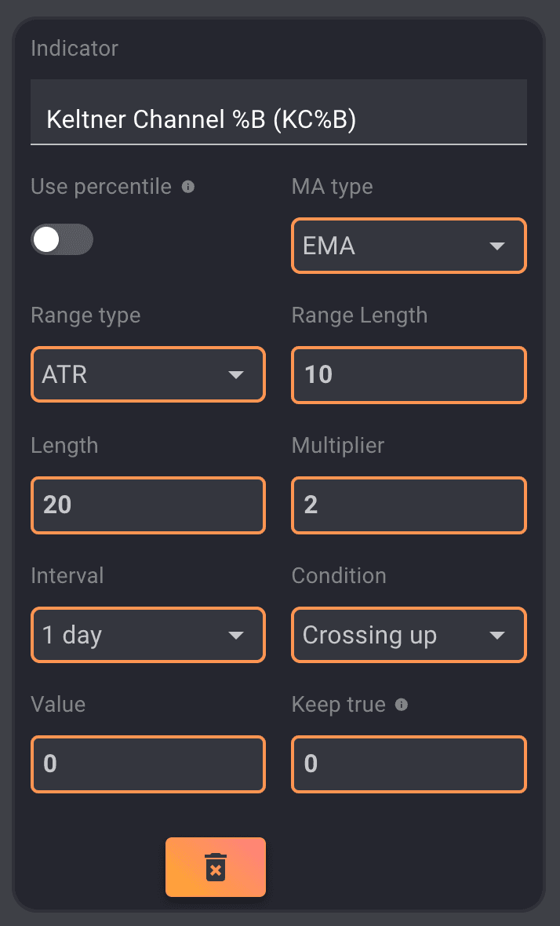This screenshot has width=560, height=926.
Task: Click the Condition dropdown arrow
Action: pos(496,635)
